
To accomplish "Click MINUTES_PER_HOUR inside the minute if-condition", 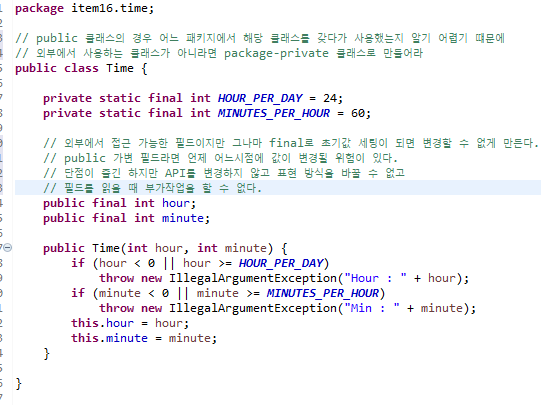I will (323, 293).
